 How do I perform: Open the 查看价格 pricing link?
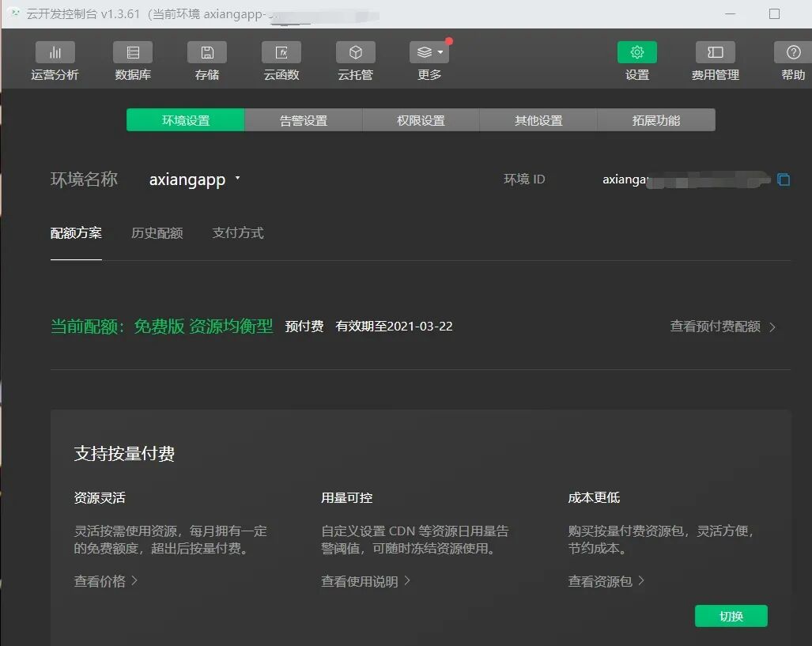100,580
